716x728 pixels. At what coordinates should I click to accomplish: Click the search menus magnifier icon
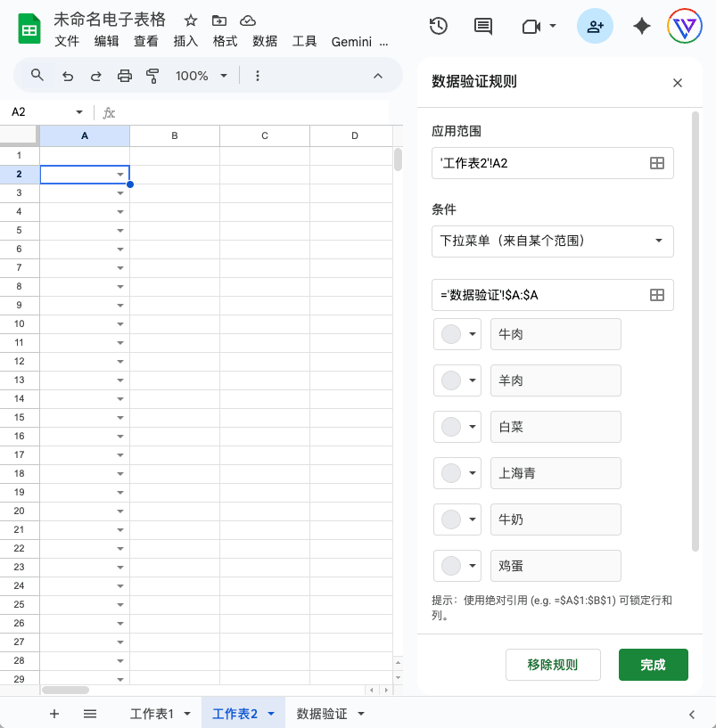pyautogui.click(x=37, y=76)
